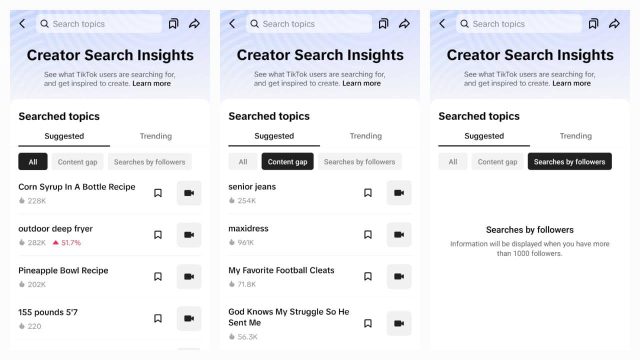Tap the video camera icon for outdoor deep fryer
Viewport: 640px width, 360px height.
click(x=189, y=235)
